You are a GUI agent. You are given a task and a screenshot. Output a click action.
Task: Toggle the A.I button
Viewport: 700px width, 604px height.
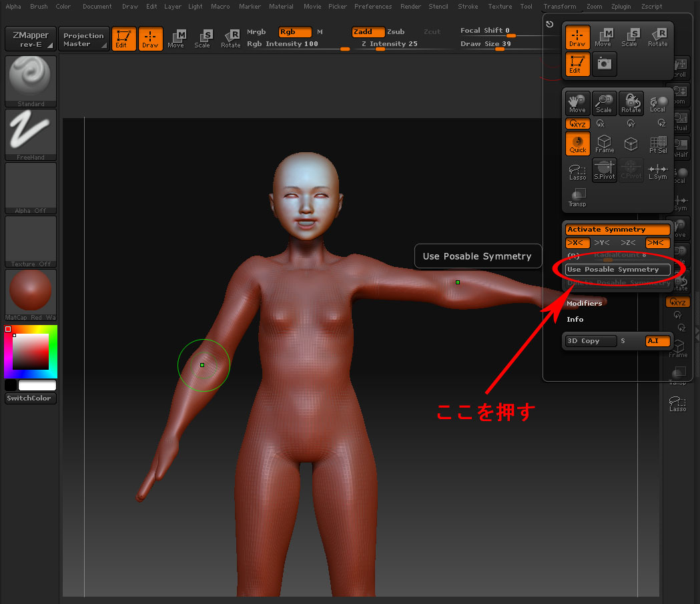(x=657, y=340)
